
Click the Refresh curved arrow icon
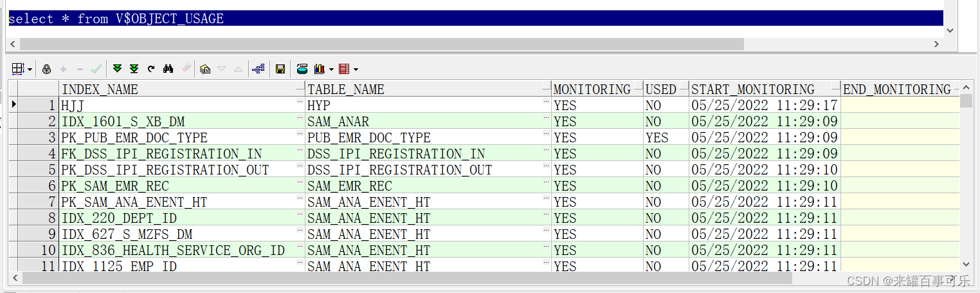151,69
